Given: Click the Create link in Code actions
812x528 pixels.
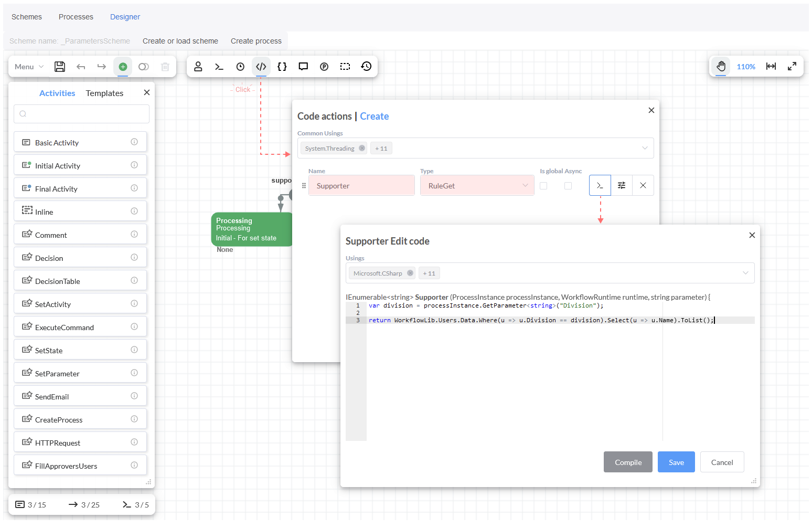Looking at the screenshot, I should coord(375,116).
